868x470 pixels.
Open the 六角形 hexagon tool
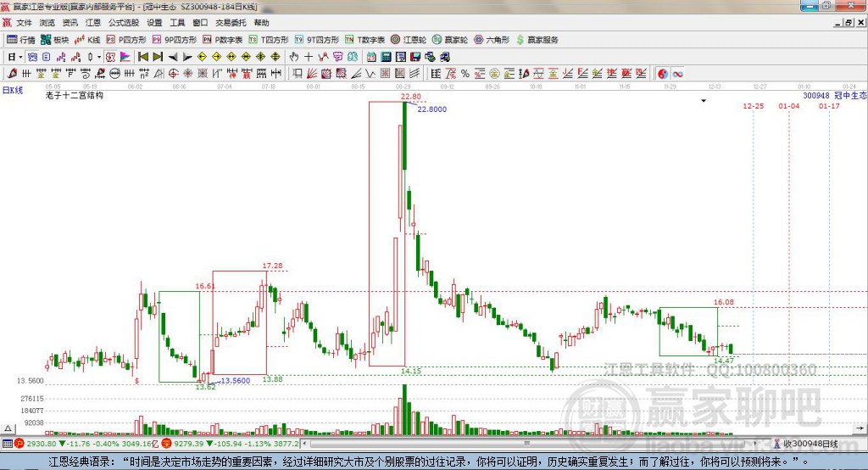point(492,40)
